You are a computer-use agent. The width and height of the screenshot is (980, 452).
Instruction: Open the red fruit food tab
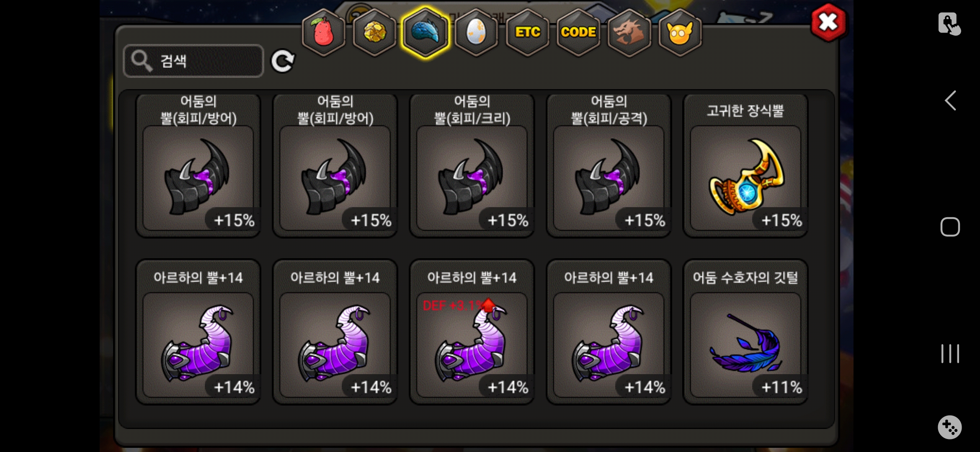[323, 32]
